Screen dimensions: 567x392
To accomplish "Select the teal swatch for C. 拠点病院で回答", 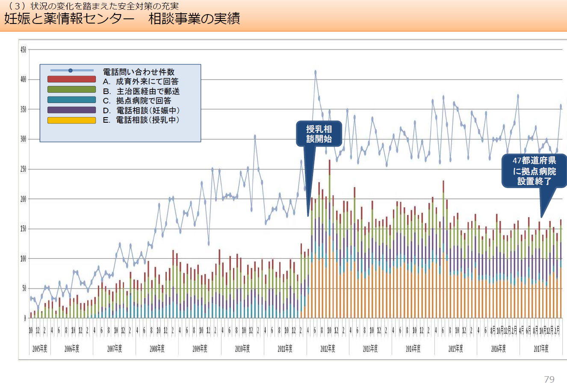I will pyautogui.click(x=71, y=100).
